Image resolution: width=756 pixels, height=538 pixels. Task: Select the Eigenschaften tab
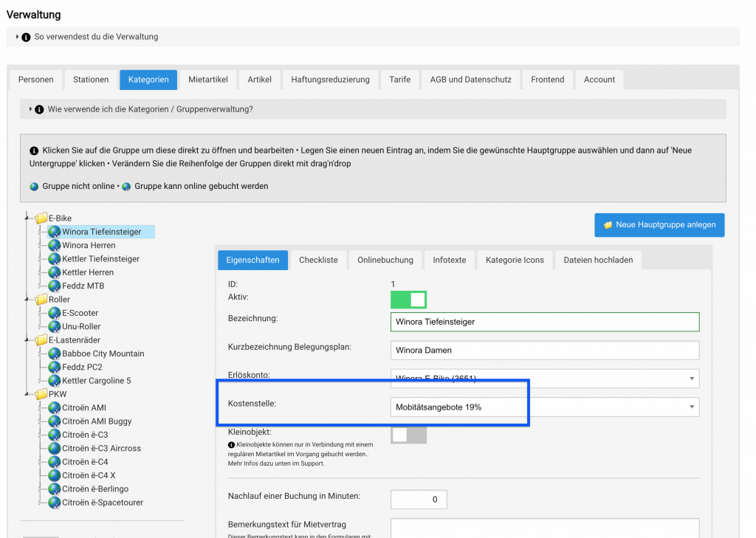(x=252, y=260)
